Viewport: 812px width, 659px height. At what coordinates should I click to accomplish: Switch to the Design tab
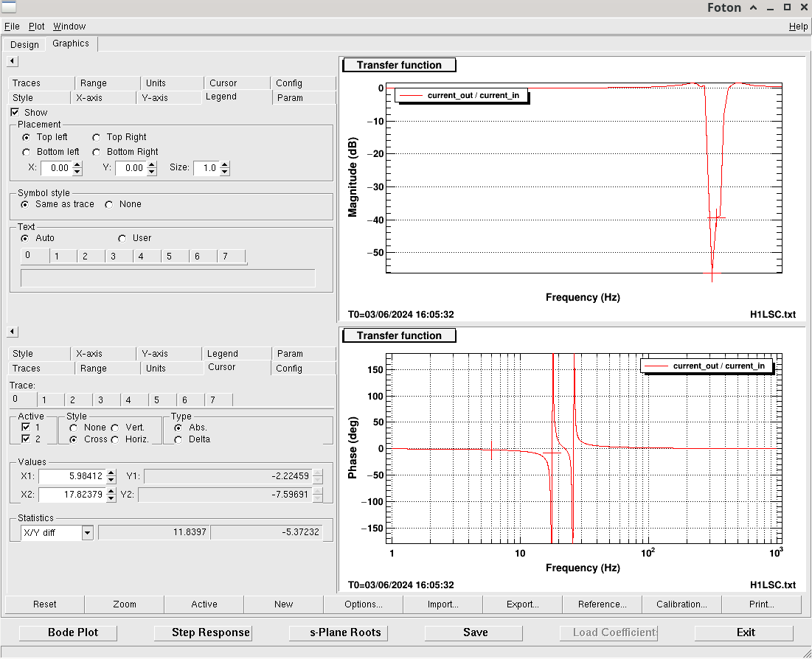24,44
